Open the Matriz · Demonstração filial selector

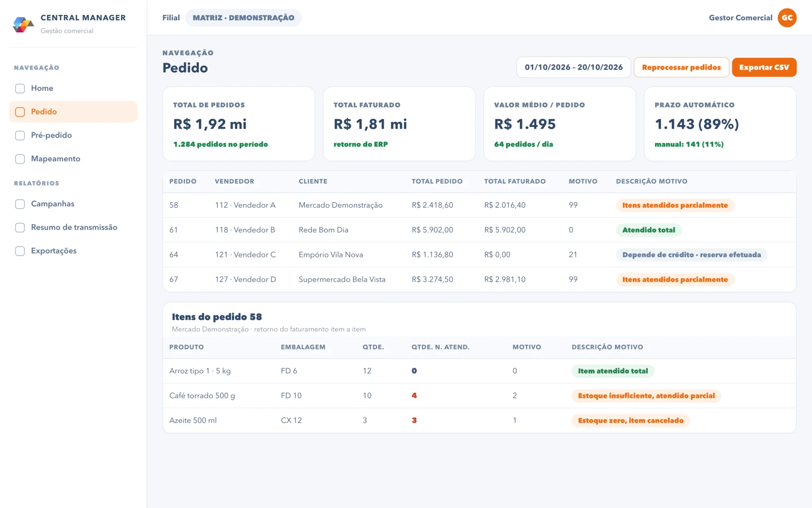point(243,18)
